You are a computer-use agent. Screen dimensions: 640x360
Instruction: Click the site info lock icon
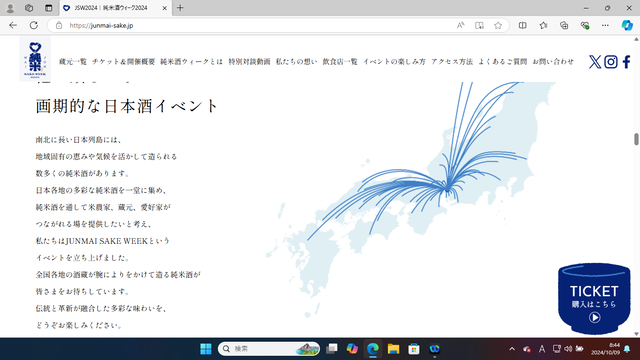pos(59,25)
